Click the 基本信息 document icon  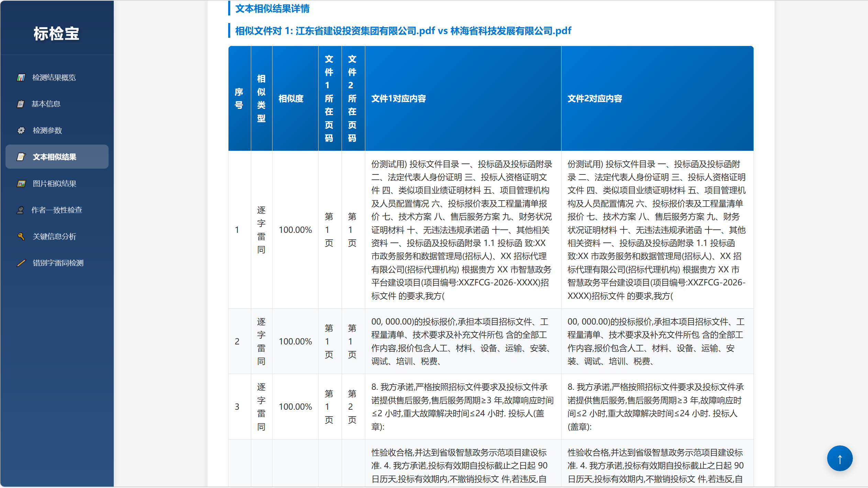21,104
